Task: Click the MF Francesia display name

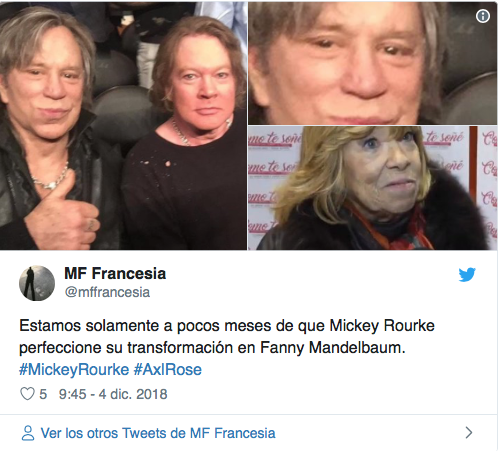Action: tap(115, 273)
